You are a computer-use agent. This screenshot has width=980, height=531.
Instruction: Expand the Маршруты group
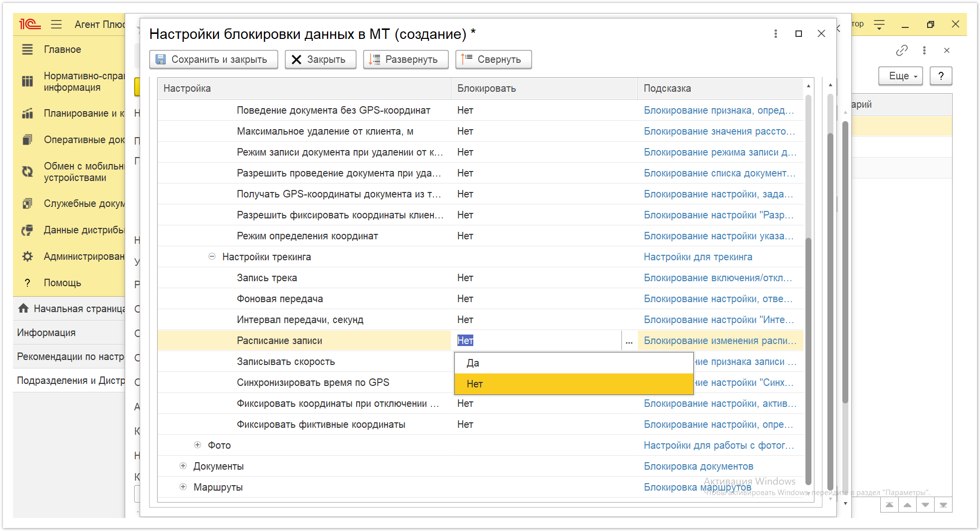(183, 487)
